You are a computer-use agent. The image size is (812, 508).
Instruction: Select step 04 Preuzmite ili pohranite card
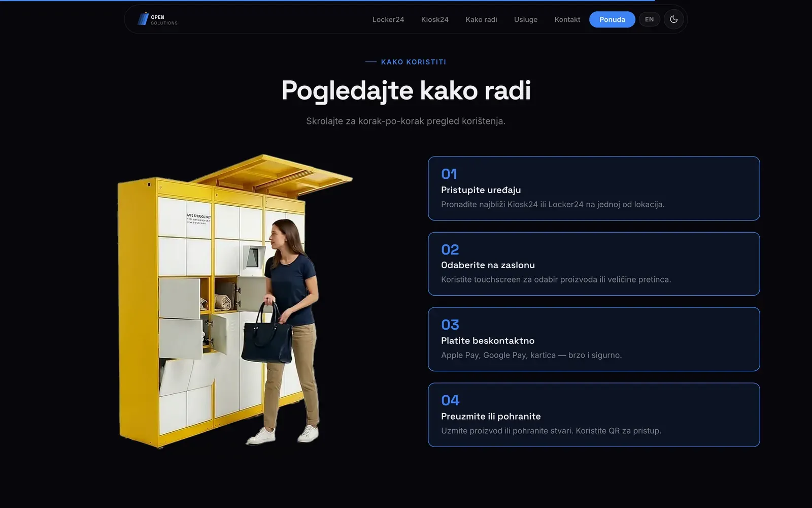594,415
